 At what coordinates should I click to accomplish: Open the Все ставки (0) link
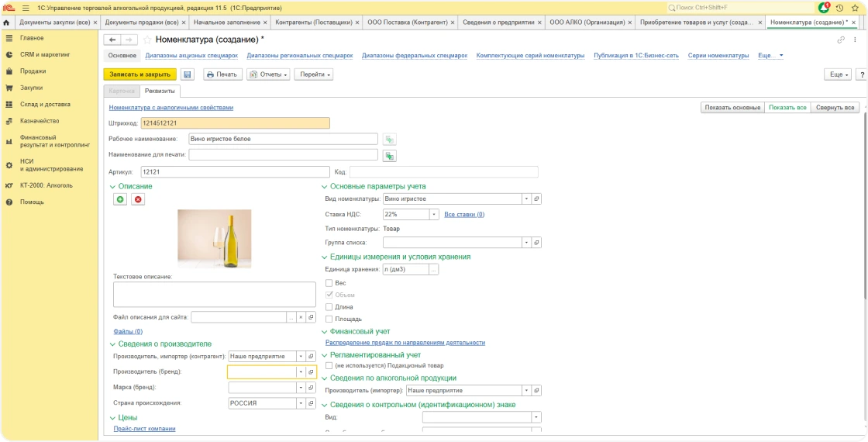[464, 214]
